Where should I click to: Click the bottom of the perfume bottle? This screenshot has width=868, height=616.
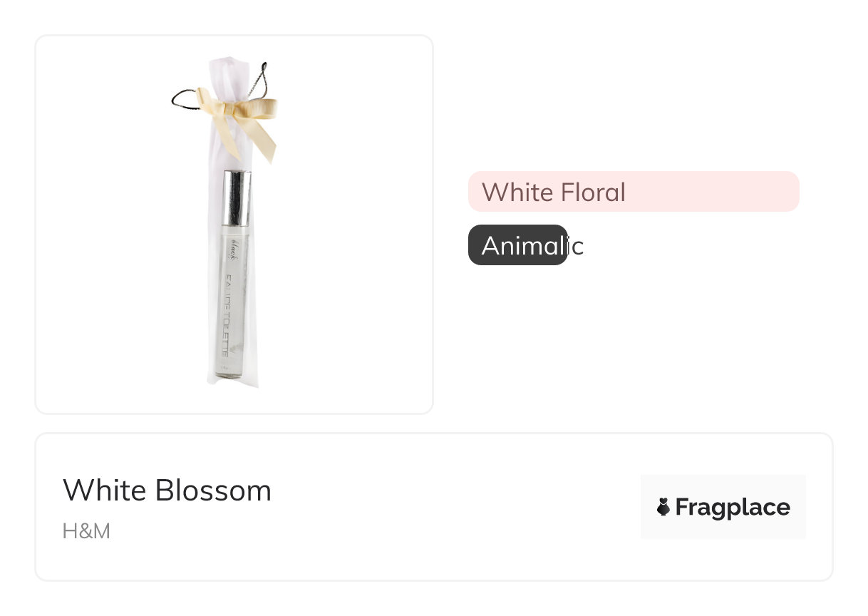point(229,371)
